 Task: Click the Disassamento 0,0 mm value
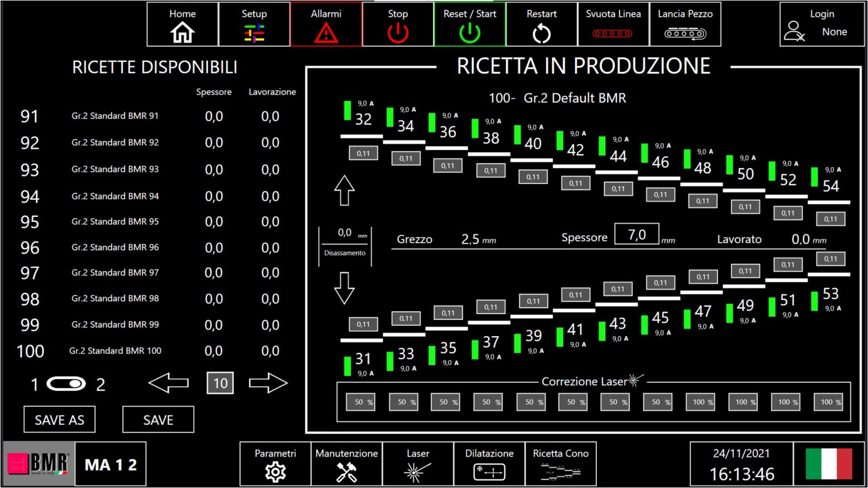pos(344,233)
